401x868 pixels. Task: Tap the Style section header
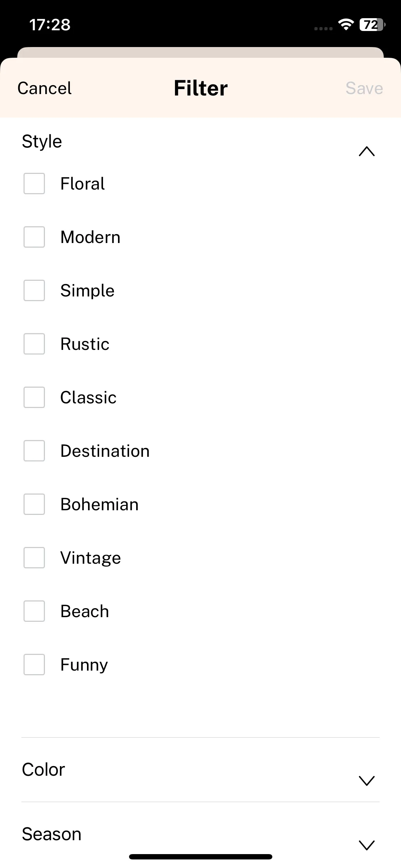point(200,141)
